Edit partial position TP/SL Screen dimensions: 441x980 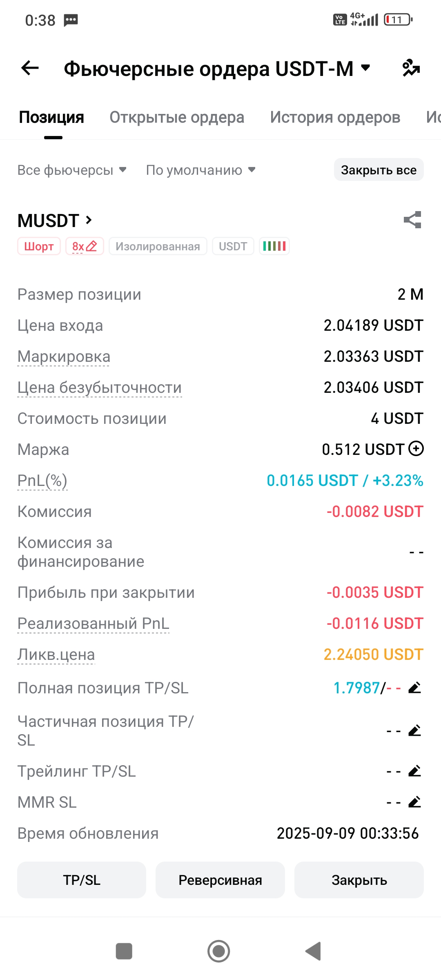[414, 731]
